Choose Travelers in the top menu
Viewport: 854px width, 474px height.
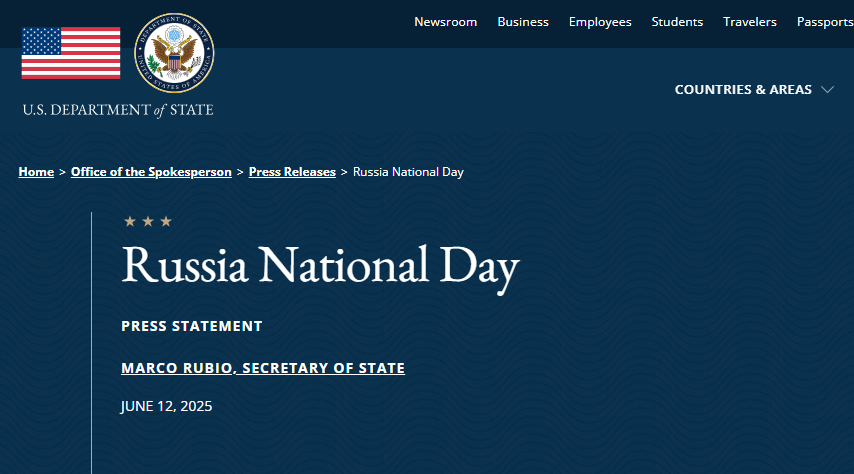[x=750, y=22]
